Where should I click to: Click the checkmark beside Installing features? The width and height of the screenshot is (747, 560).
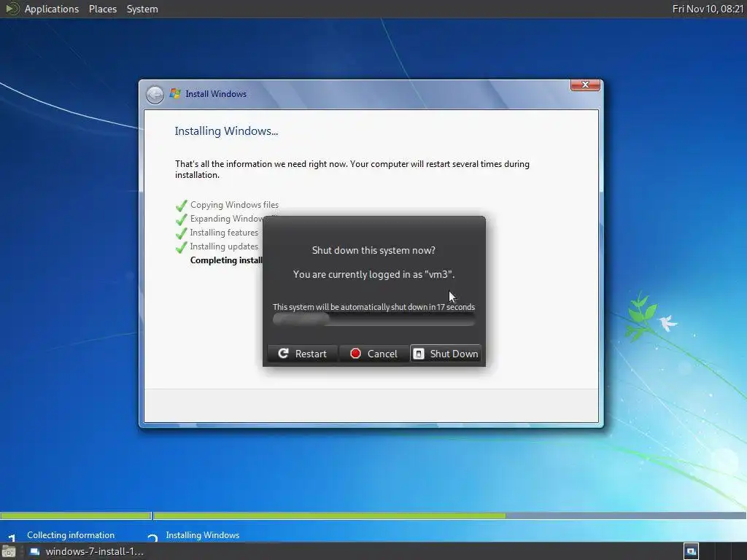(x=182, y=233)
